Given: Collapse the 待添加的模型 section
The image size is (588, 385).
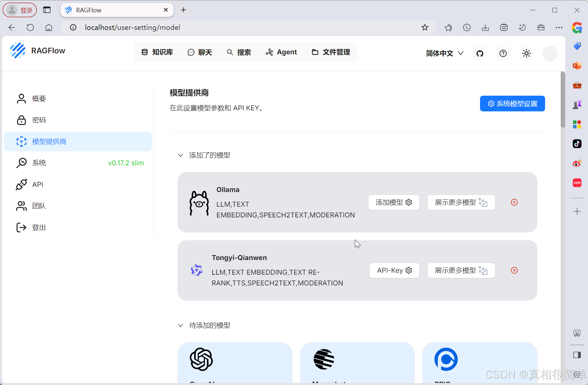Looking at the screenshot, I should (180, 325).
